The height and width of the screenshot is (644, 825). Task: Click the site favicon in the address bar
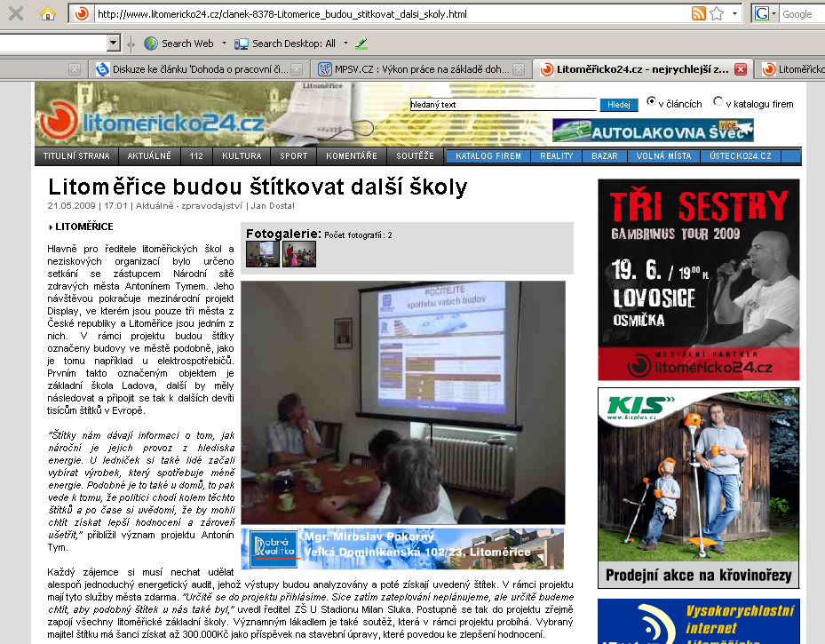click(82, 13)
